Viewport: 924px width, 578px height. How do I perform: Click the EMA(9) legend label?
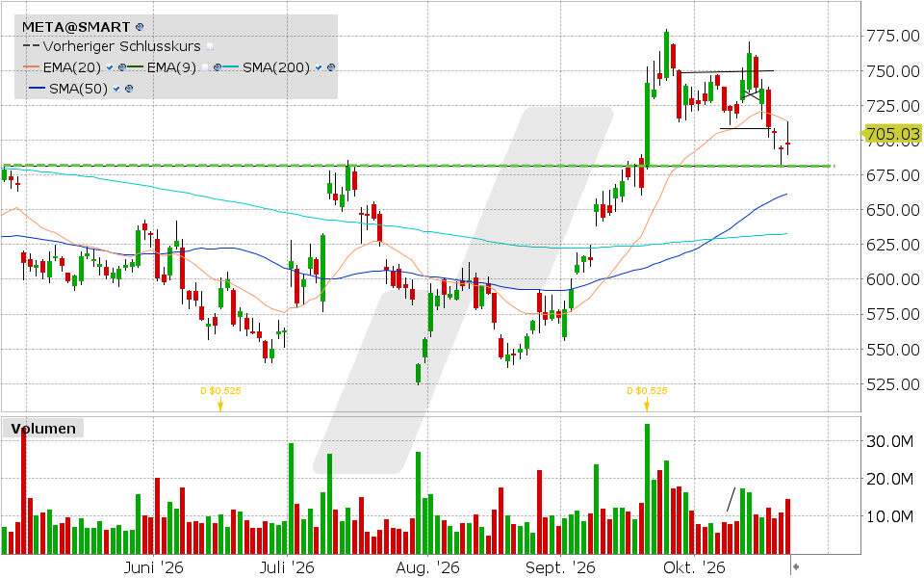pos(171,67)
